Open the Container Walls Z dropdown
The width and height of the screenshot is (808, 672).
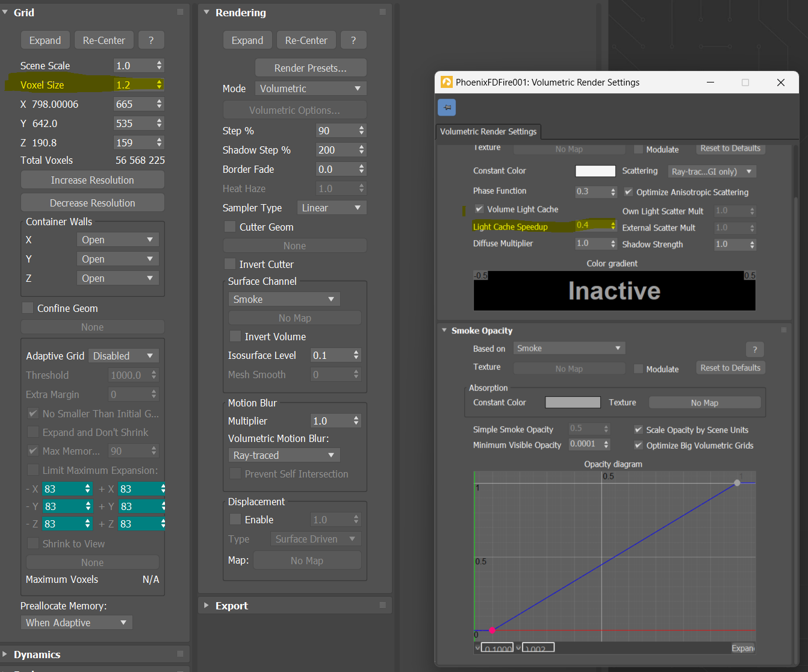point(118,278)
